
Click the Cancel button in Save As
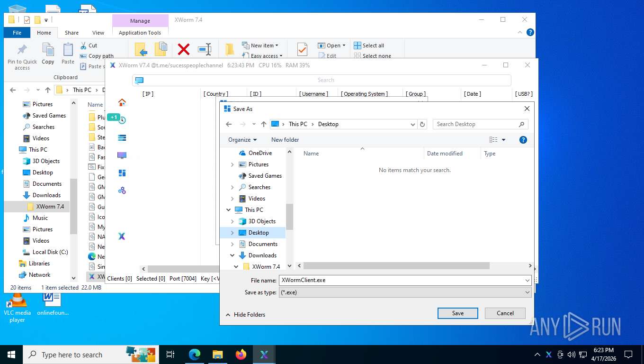pyautogui.click(x=505, y=313)
